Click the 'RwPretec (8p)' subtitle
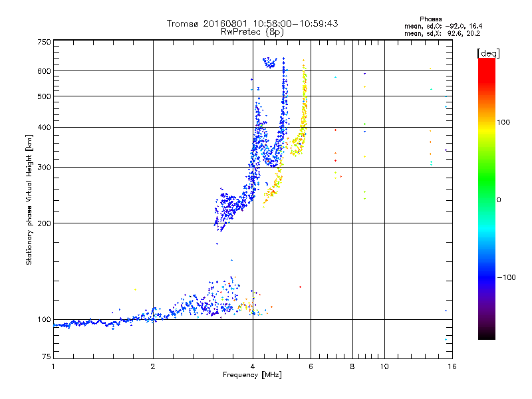This screenshot has height=399, width=532. point(252,32)
